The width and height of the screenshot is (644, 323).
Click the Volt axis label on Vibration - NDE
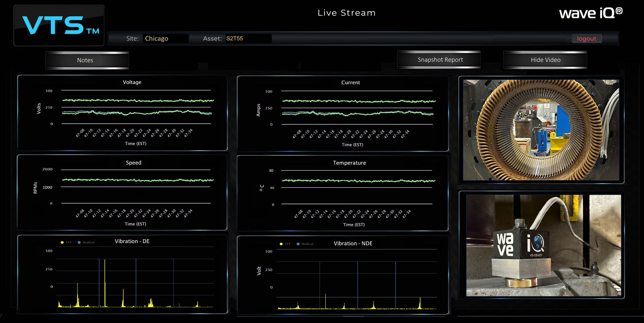click(x=259, y=271)
